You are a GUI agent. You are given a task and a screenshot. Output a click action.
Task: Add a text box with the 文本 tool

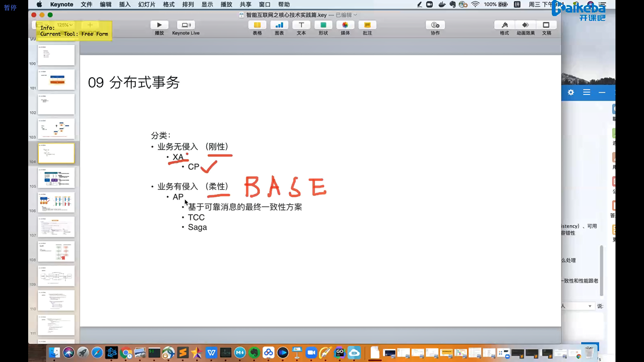(301, 25)
